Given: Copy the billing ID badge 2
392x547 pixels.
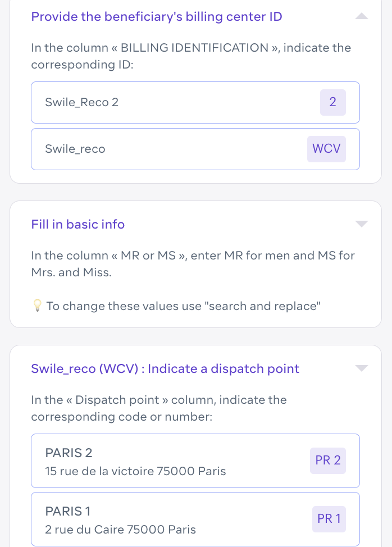Looking at the screenshot, I should pos(332,102).
